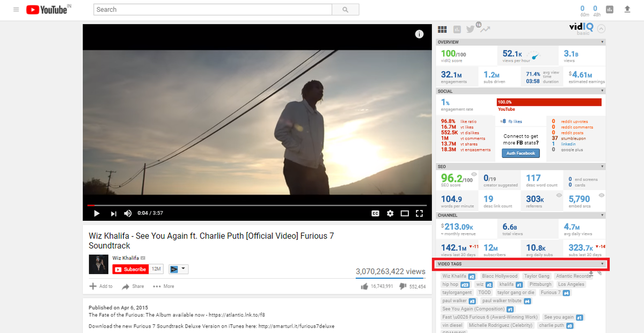
Task: Collapse the VIDEO TAGS section arrow
Action: (602, 264)
